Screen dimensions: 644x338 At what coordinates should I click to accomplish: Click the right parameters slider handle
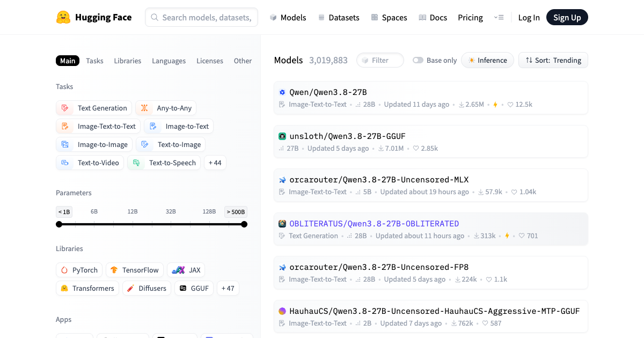click(244, 224)
